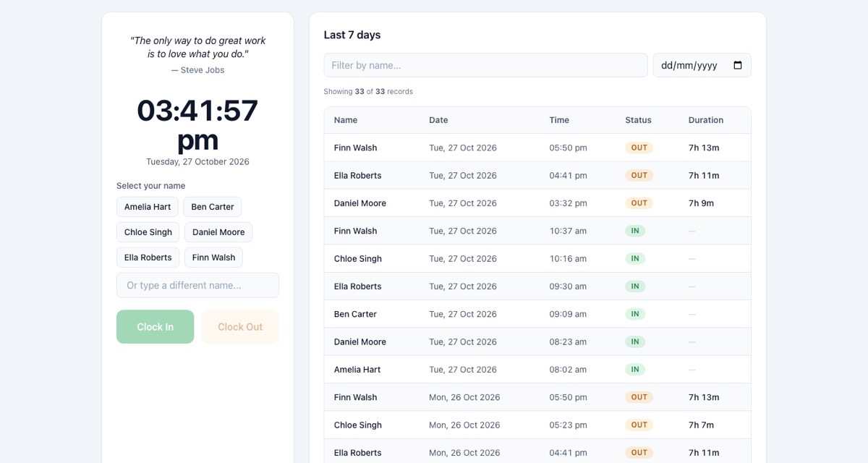
Task: Click the 'Showing 33 of 33 records' text
Action: point(368,92)
